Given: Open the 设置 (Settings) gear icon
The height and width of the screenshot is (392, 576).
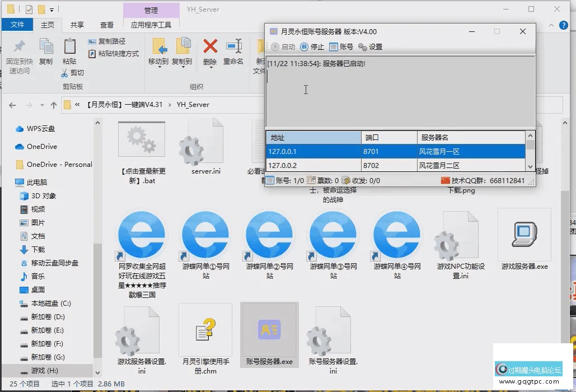Looking at the screenshot, I should pyautogui.click(x=364, y=46).
